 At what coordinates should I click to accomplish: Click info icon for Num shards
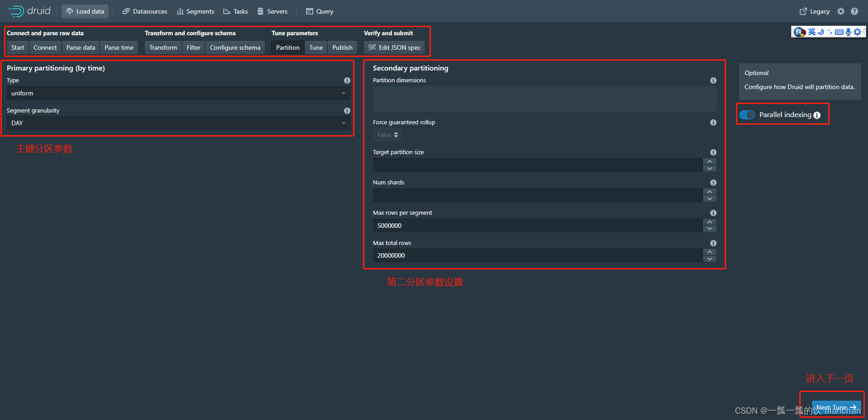713,183
